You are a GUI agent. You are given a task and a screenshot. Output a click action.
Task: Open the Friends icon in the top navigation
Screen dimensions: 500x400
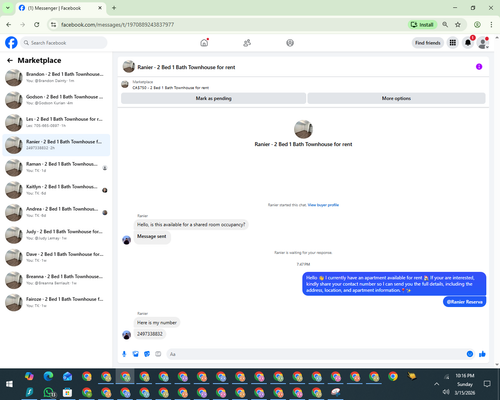point(247,43)
